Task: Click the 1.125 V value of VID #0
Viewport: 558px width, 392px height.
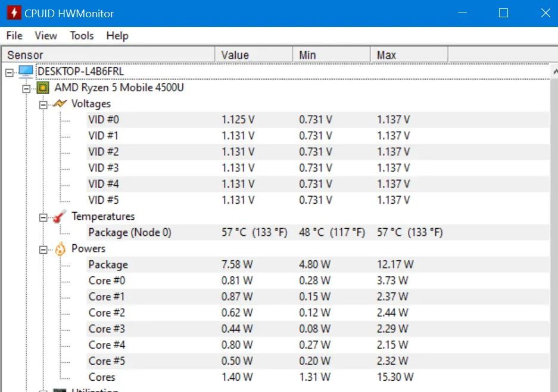Action: (238, 120)
